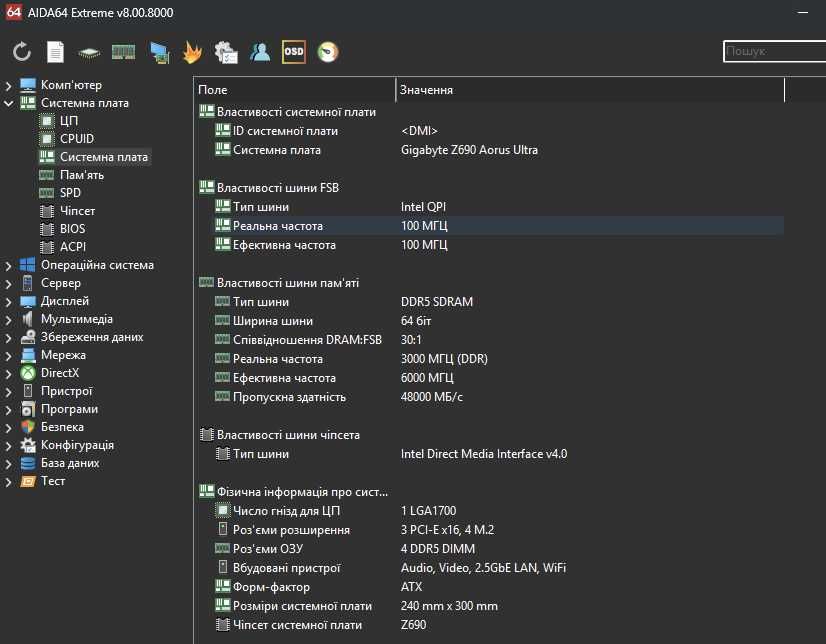This screenshot has width=826, height=644.
Task: Click the AIDA64 app logo icon
Action: 14,12
